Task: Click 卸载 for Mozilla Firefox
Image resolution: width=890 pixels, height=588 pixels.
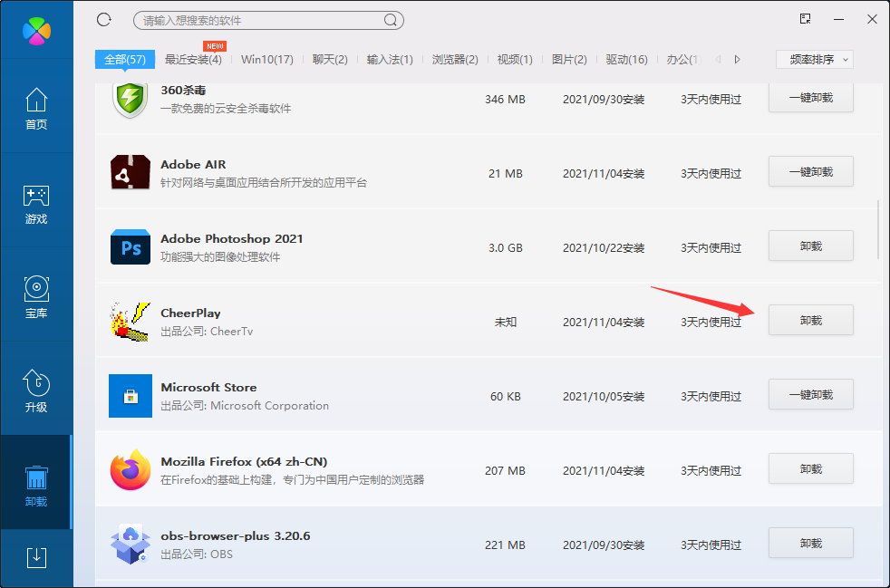Action: click(811, 468)
